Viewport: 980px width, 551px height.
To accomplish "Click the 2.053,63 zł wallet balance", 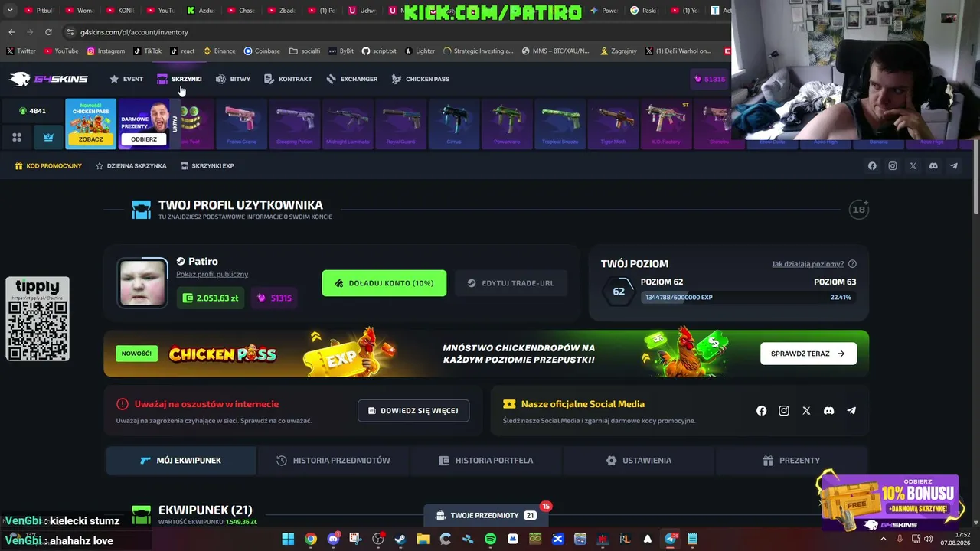I will (x=211, y=298).
